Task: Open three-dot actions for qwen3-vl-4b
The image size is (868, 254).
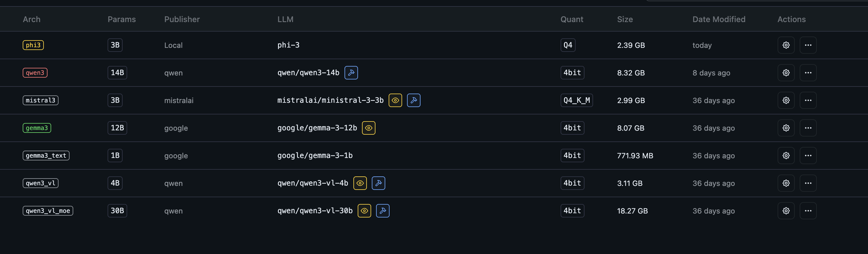Action: click(808, 183)
